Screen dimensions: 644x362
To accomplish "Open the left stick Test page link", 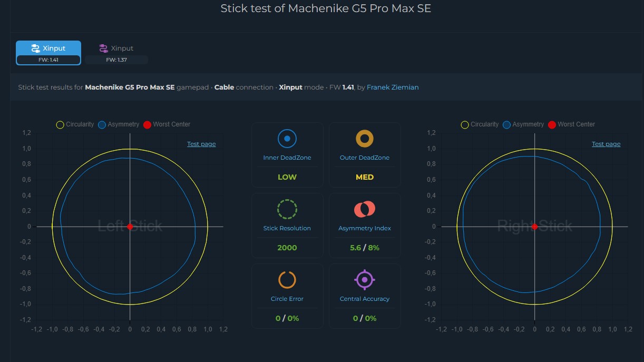I will pyautogui.click(x=201, y=144).
